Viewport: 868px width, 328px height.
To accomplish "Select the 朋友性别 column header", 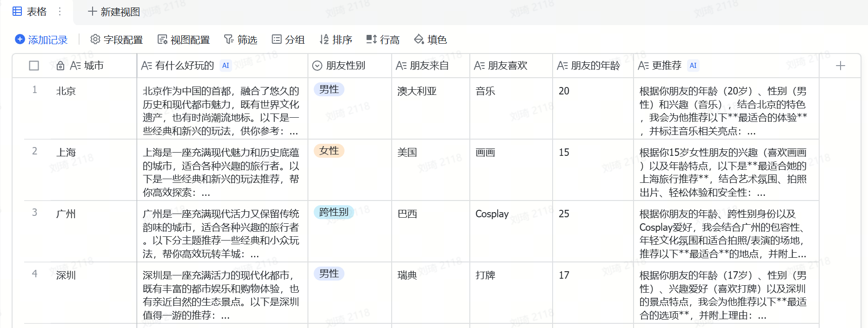I will 345,66.
